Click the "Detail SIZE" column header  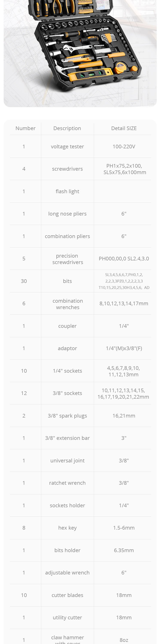124,128
